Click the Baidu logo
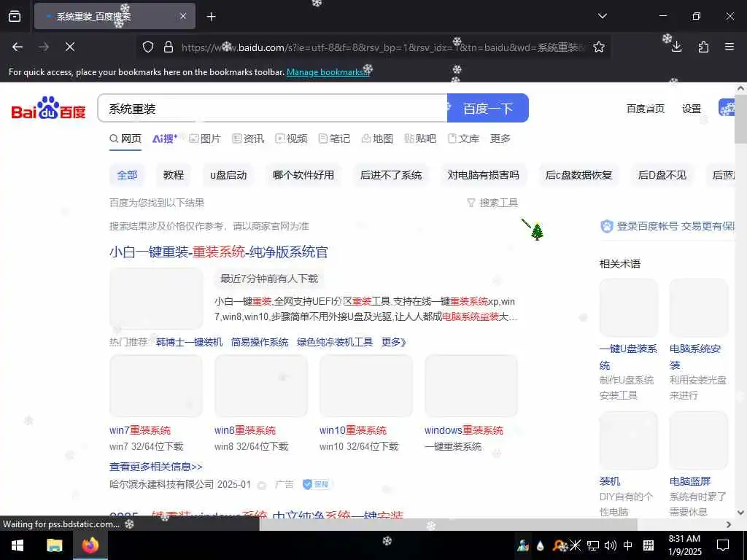 [48, 109]
